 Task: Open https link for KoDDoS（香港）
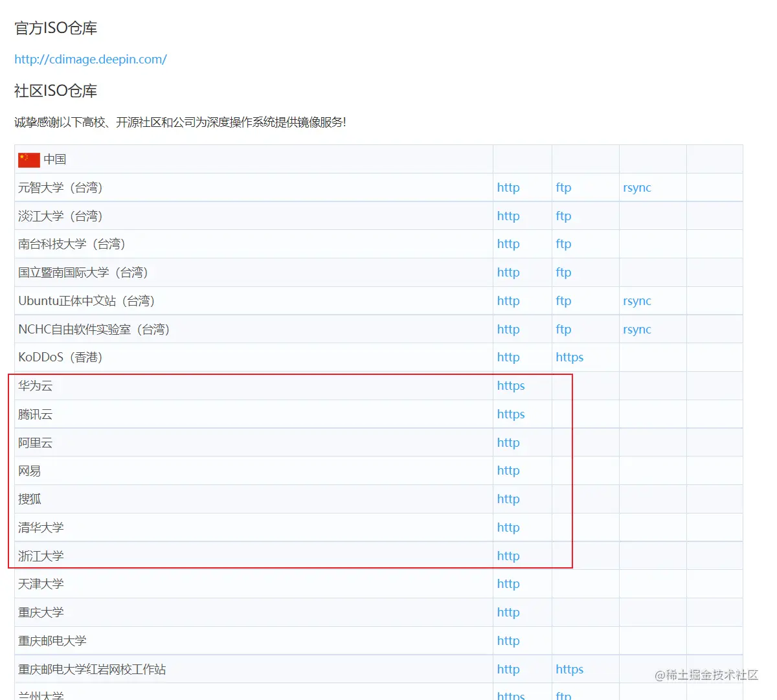click(x=570, y=357)
